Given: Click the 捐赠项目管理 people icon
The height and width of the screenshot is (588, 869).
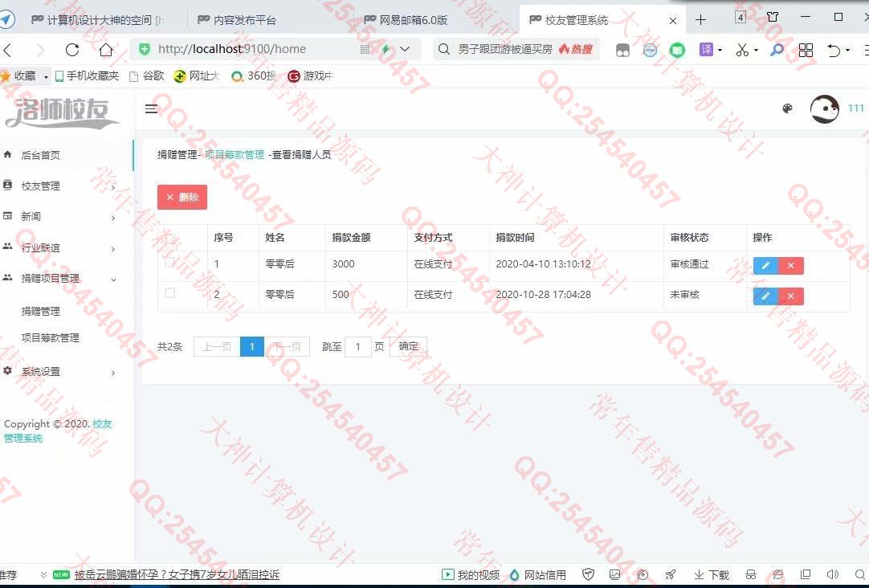Looking at the screenshot, I should click(7, 278).
